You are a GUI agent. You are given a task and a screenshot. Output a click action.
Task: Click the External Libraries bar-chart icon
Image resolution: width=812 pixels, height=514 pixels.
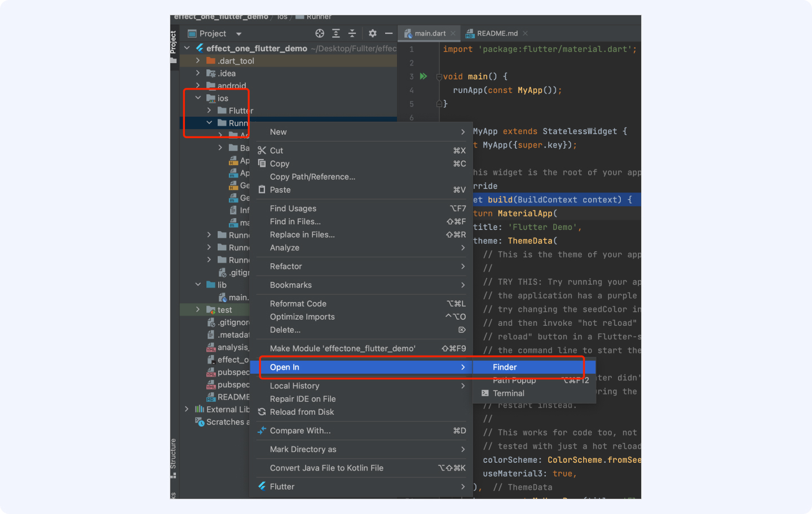click(199, 409)
